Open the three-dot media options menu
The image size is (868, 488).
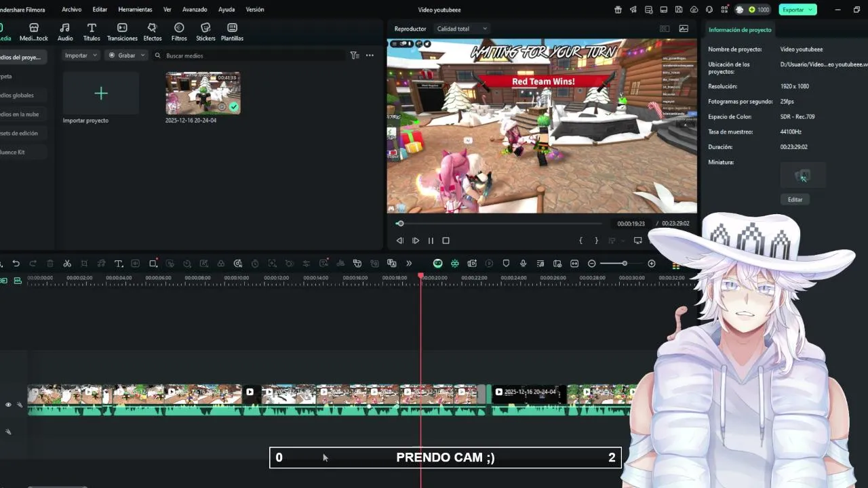click(x=370, y=56)
